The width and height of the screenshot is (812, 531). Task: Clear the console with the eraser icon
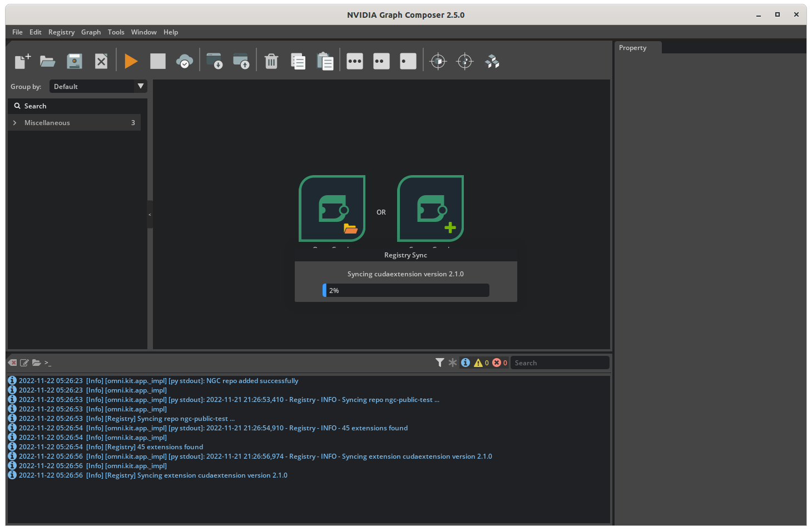pos(12,363)
